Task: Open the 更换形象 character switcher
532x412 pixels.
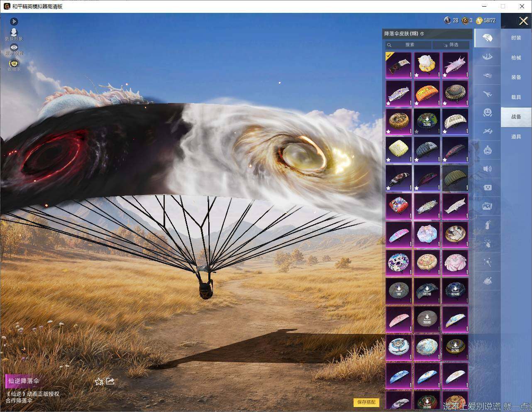Action: pos(14,34)
